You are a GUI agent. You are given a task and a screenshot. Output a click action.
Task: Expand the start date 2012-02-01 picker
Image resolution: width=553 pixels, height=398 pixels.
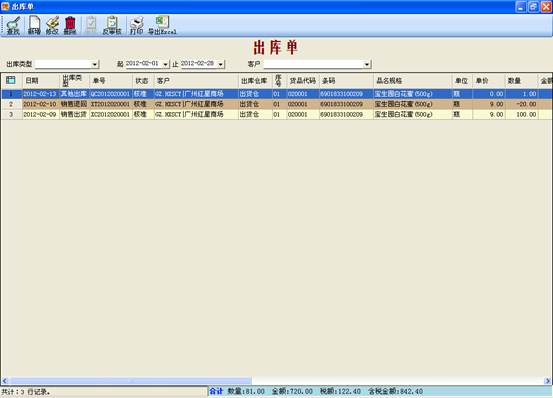pos(165,65)
